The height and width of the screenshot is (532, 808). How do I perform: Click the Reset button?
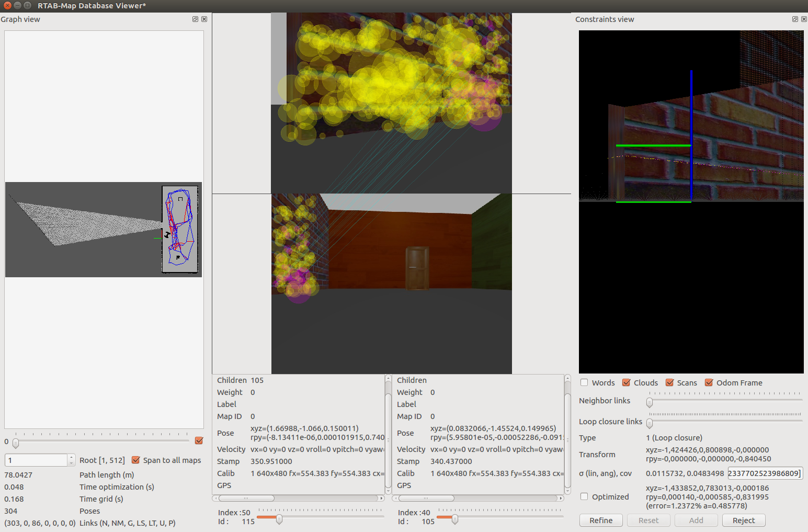click(x=648, y=520)
